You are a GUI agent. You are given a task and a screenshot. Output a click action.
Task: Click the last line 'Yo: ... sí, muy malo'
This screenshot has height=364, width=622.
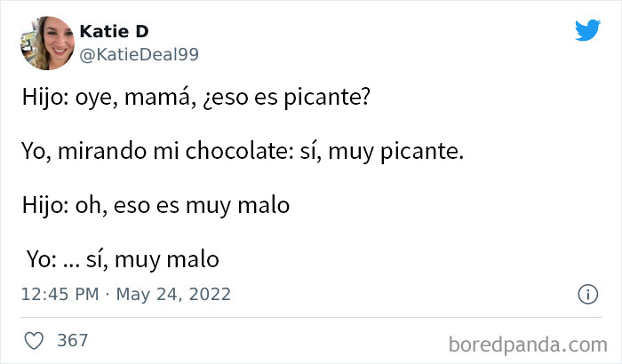[123, 259]
